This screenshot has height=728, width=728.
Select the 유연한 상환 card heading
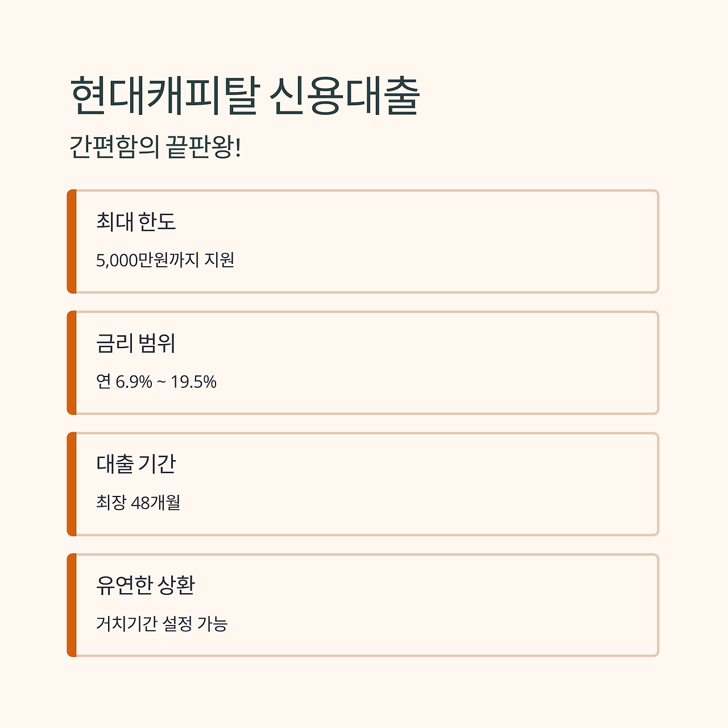point(146,585)
